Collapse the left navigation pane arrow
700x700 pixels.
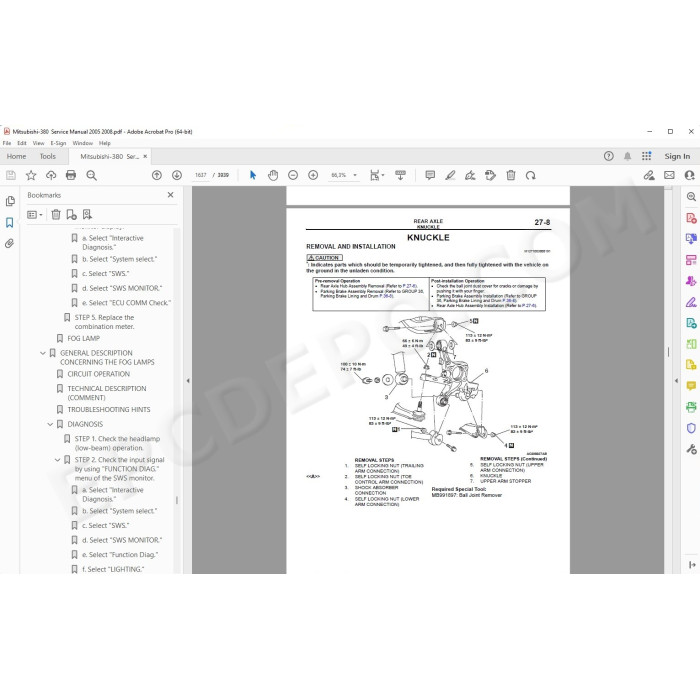(x=188, y=381)
